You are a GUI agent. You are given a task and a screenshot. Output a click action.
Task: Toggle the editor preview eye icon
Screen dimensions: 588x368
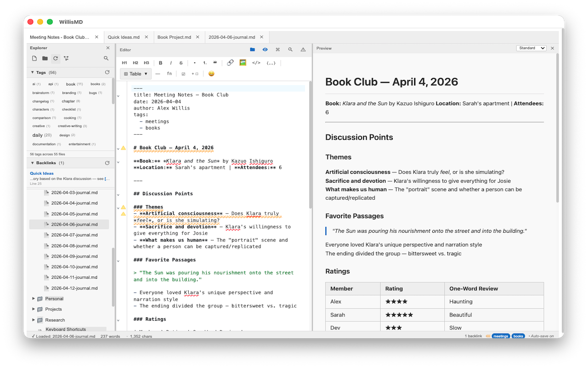[265, 49]
